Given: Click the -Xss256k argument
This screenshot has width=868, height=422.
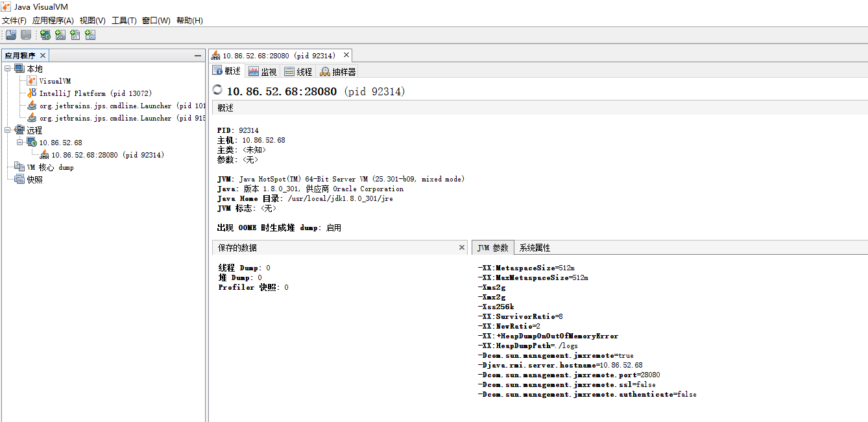Looking at the screenshot, I should click(496, 307).
